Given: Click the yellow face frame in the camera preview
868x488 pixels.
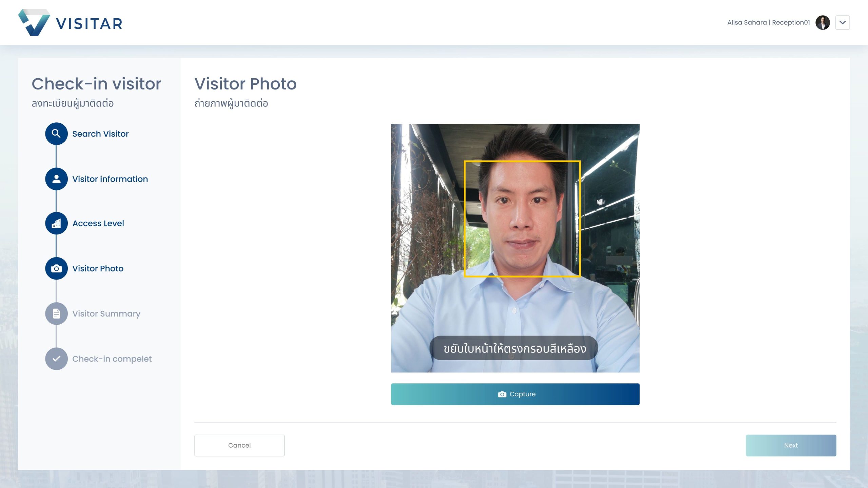Looking at the screenshot, I should click(522, 219).
